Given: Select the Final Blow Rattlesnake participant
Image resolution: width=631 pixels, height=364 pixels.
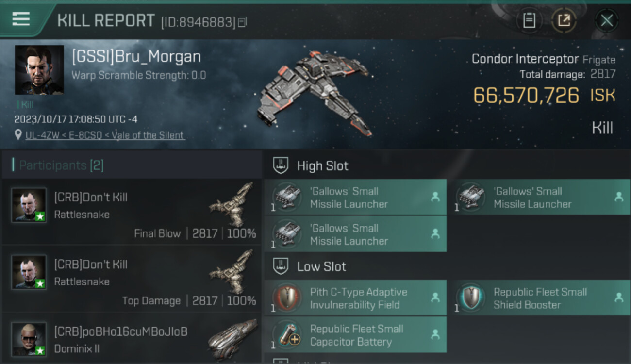Looking at the screenshot, I should pos(132,212).
